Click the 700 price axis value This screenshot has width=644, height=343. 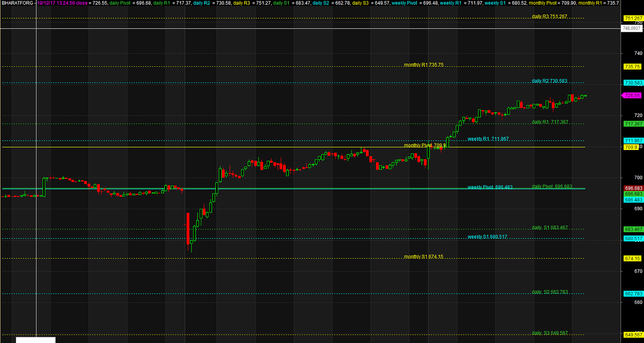coord(638,177)
